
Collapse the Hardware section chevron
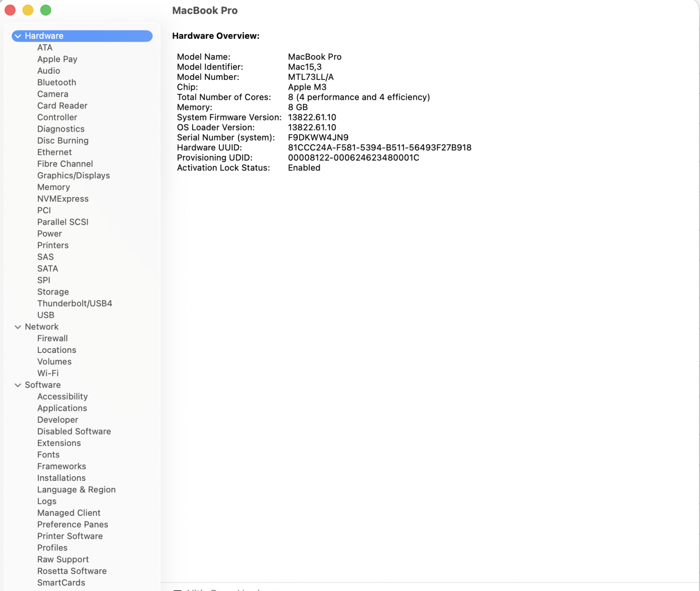pos(18,36)
